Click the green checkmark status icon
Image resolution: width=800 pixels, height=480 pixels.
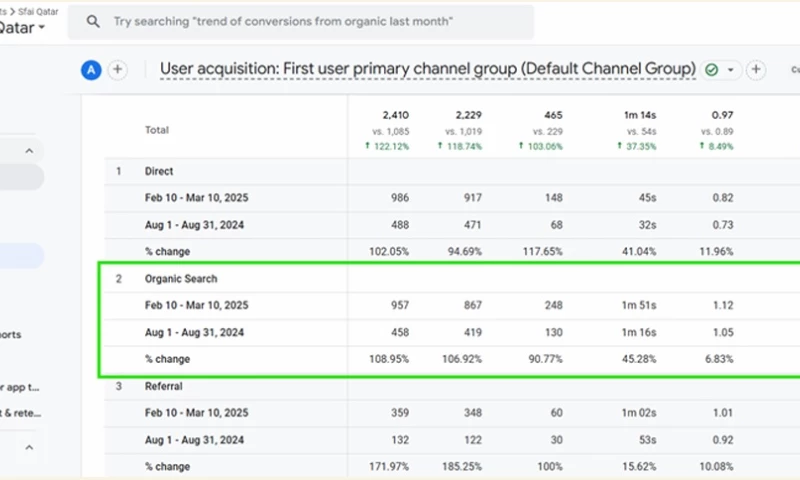(x=711, y=69)
